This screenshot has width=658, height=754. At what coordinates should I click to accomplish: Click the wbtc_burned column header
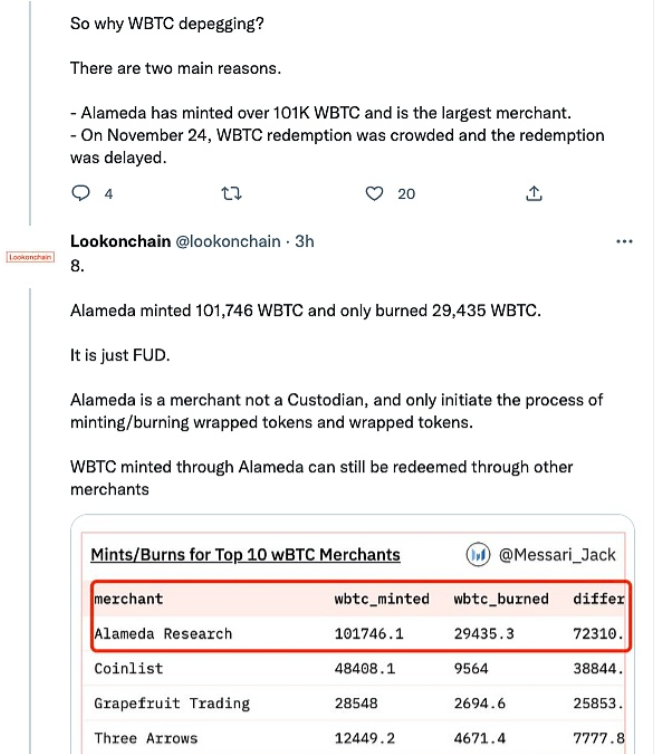click(x=501, y=599)
